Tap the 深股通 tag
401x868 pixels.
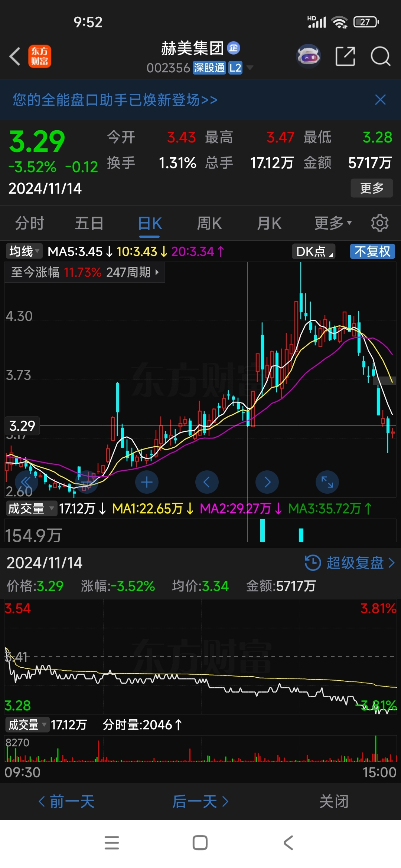click(x=209, y=68)
